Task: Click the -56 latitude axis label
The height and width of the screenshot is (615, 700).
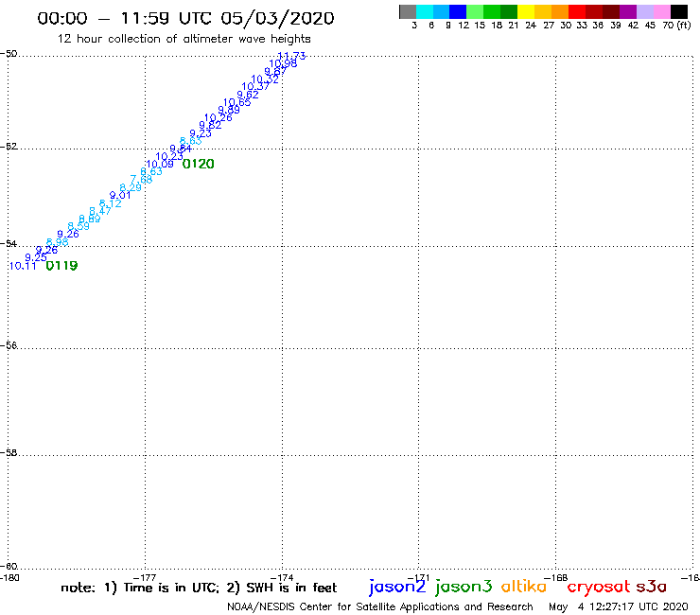Action: 9,345
